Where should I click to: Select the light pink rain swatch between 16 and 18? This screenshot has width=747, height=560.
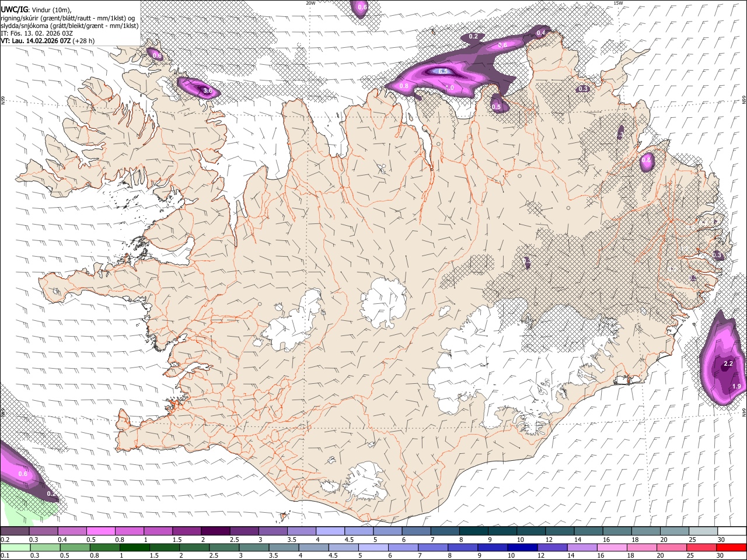(x=613, y=547)
